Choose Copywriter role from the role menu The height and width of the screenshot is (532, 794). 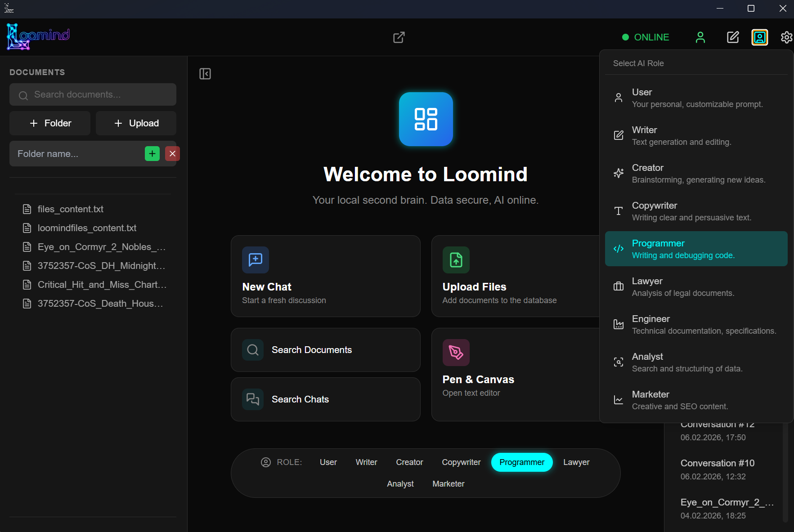(x=696, y=211)
